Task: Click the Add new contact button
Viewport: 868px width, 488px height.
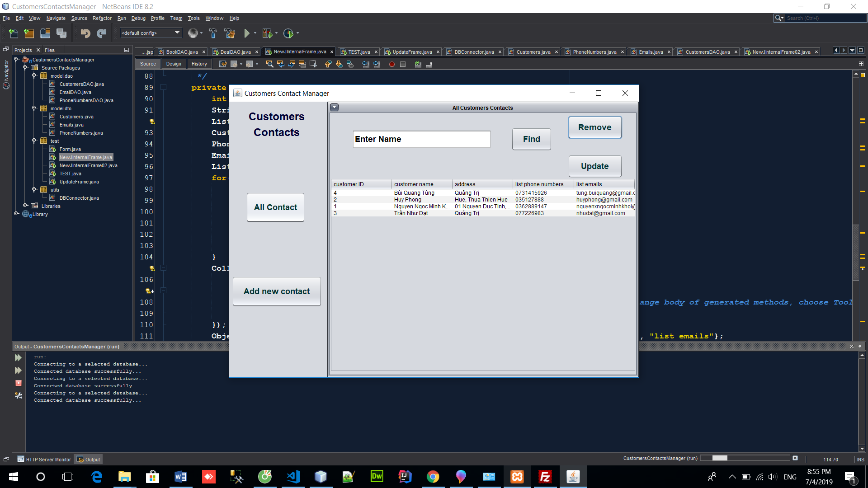Action: (277, 291)
